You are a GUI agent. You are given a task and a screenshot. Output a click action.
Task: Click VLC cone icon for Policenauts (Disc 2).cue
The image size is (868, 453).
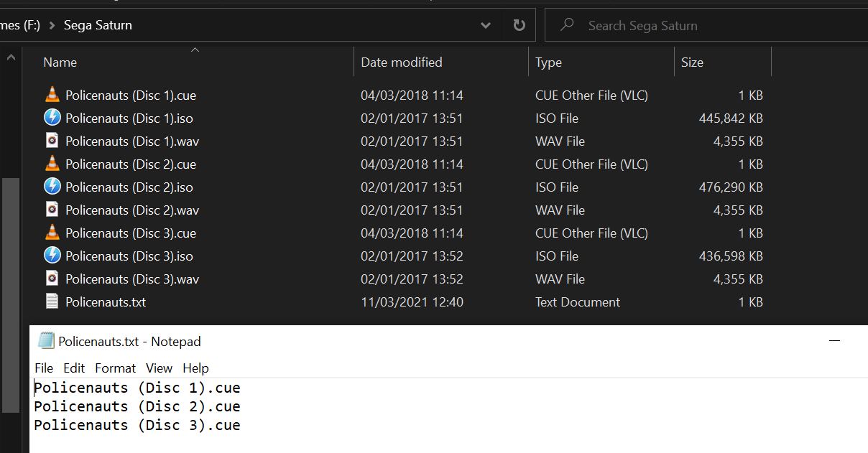coord(52,164)
